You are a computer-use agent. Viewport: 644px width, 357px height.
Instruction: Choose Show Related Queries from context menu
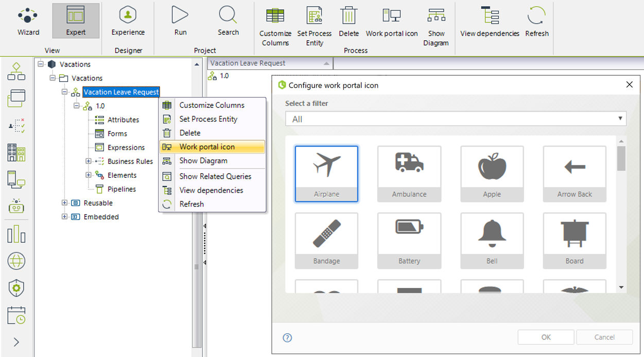212,176
